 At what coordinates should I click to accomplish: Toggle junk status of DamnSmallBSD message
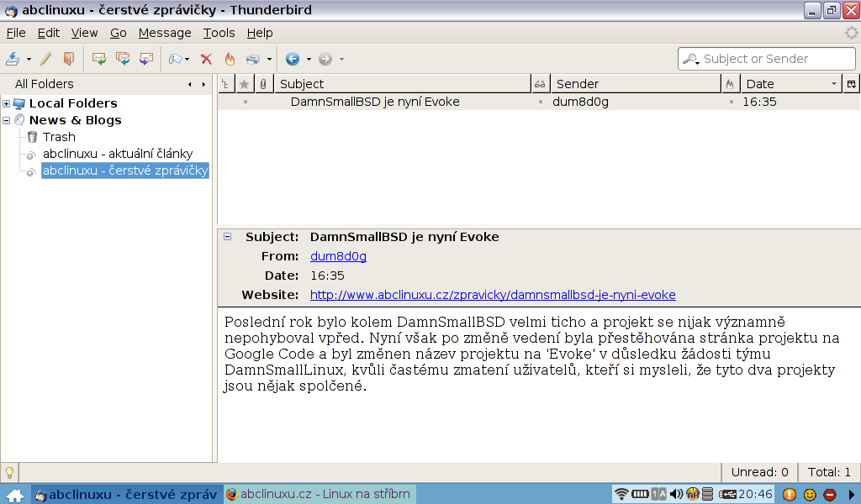731,102
